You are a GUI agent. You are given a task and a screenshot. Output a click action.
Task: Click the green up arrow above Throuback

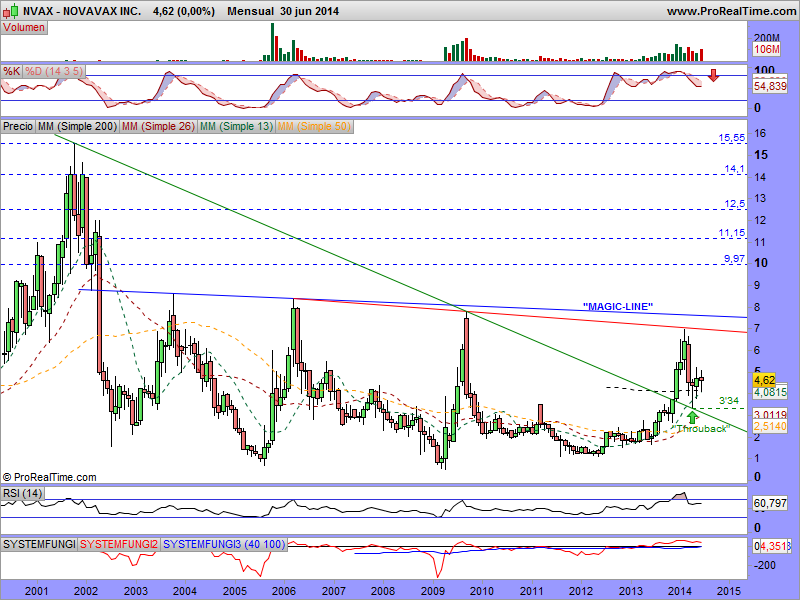pyautogui.click(x=692, y=417)
